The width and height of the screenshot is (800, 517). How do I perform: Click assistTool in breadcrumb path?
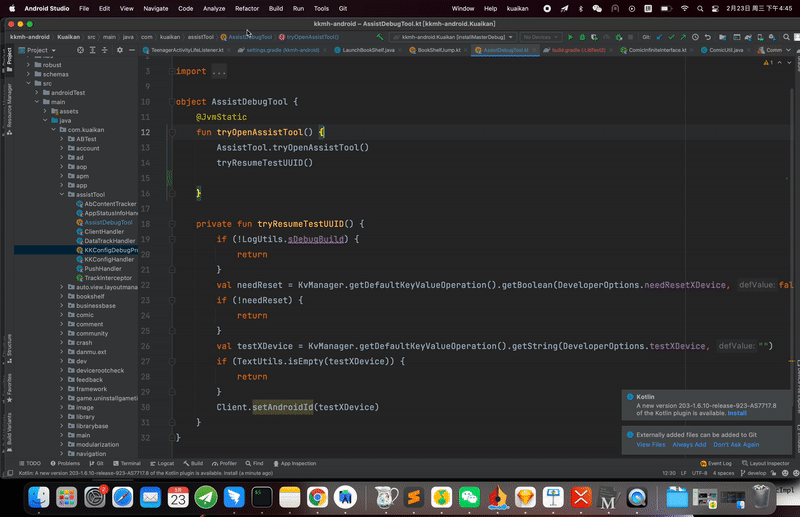point(201,37)
